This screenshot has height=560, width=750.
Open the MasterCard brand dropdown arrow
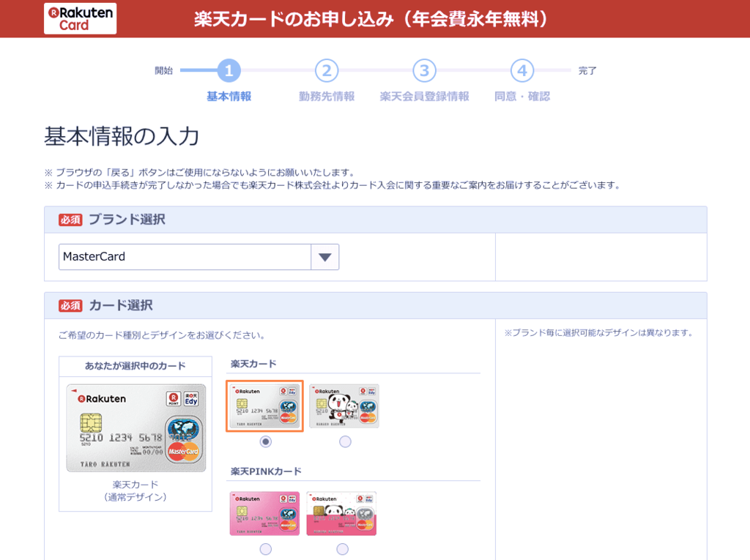click(324, 257)
